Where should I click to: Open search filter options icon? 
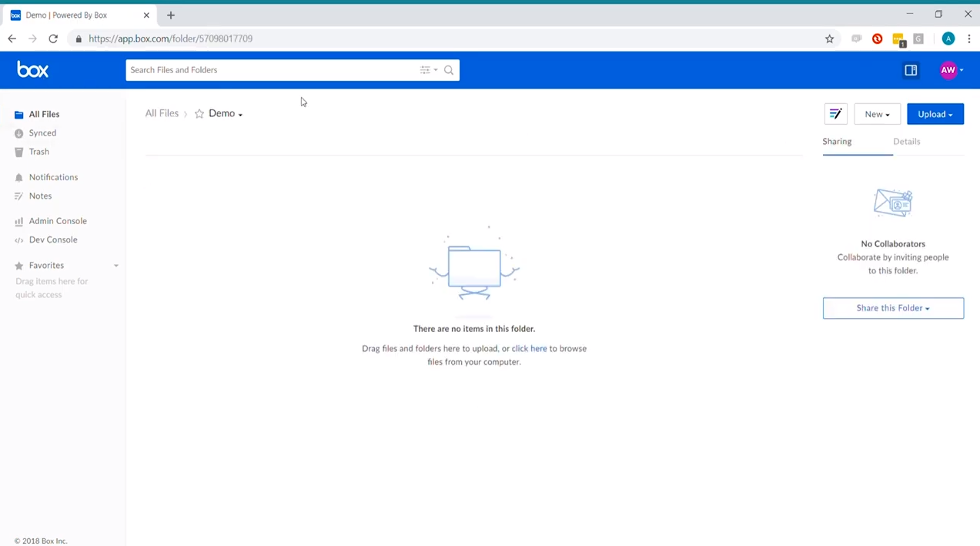click(x=428, y=70)
